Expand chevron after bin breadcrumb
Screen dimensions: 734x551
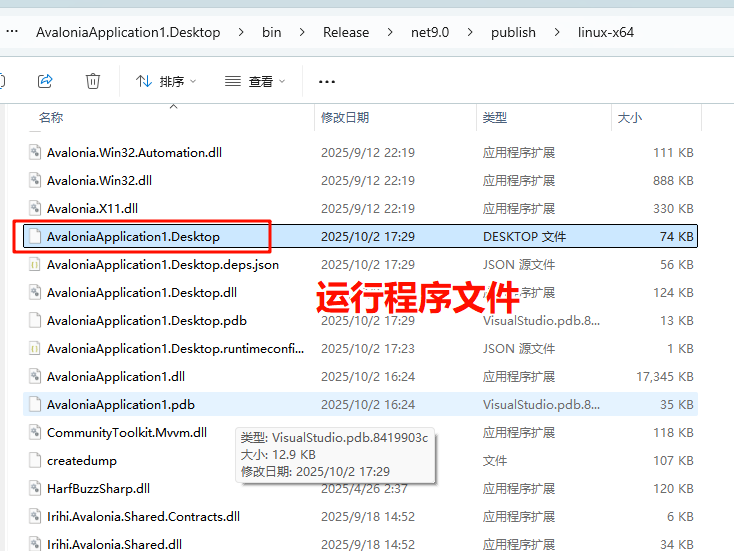(x=302, y=32)
